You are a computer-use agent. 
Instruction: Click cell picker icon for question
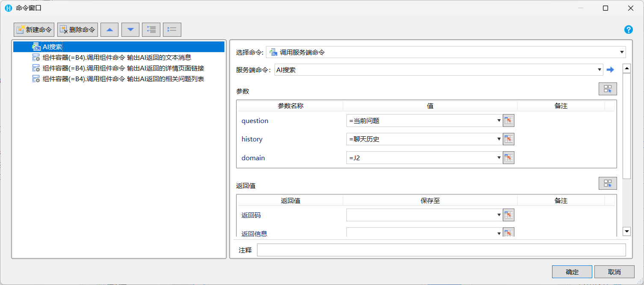(508, 120)
